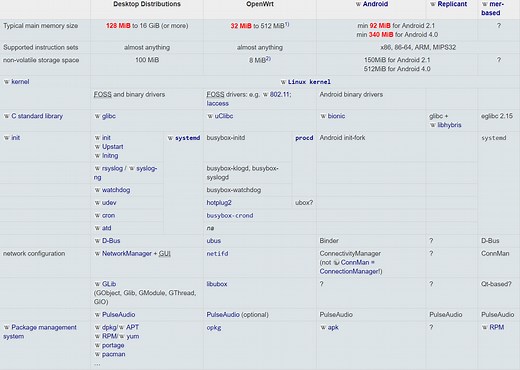The image size is (520, 370).
Task: Click the ubox? cell
Action: pos(304,203)
